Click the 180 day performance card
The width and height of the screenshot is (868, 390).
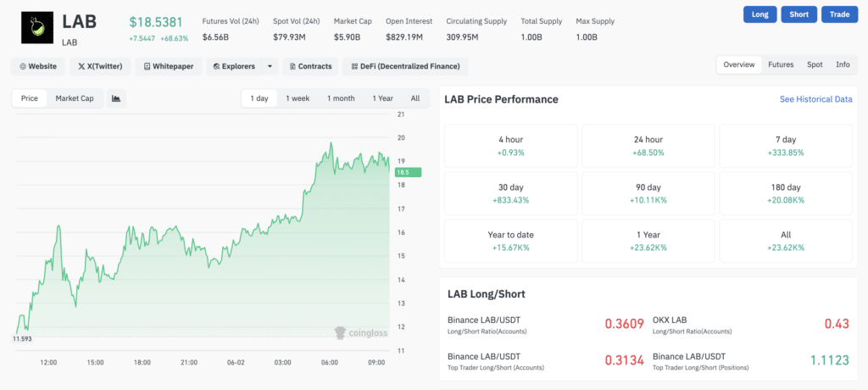click(x=786, y=193)
